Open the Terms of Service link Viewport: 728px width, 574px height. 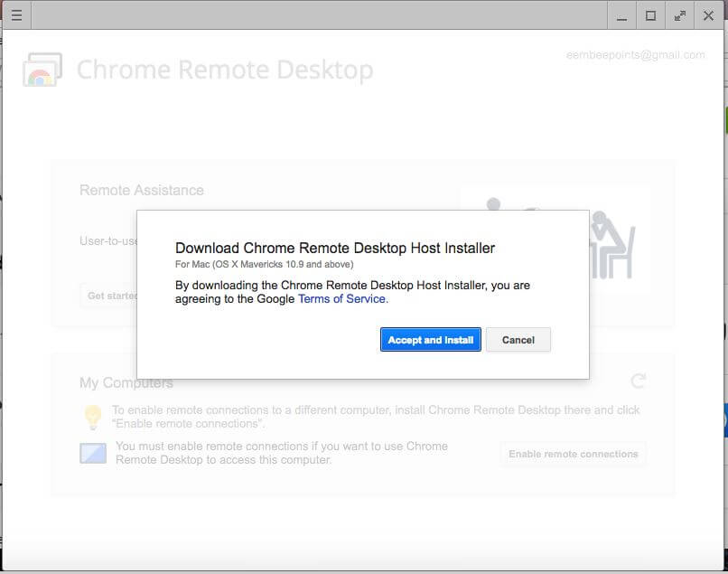[342, 299]
